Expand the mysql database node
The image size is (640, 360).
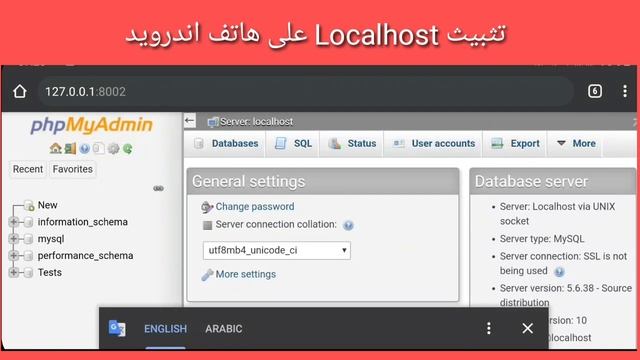coord(13,238)
